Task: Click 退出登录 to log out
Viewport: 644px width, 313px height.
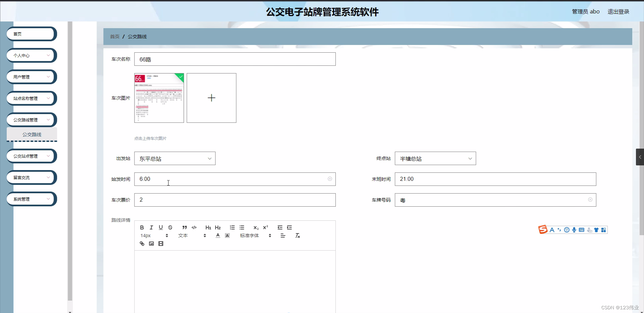Action: tap(619, 11)
